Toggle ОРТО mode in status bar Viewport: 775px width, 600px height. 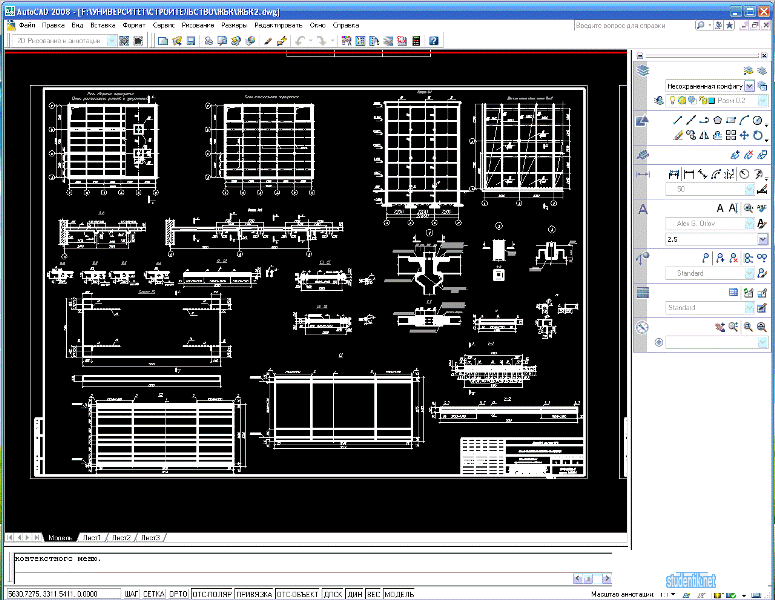178,594
